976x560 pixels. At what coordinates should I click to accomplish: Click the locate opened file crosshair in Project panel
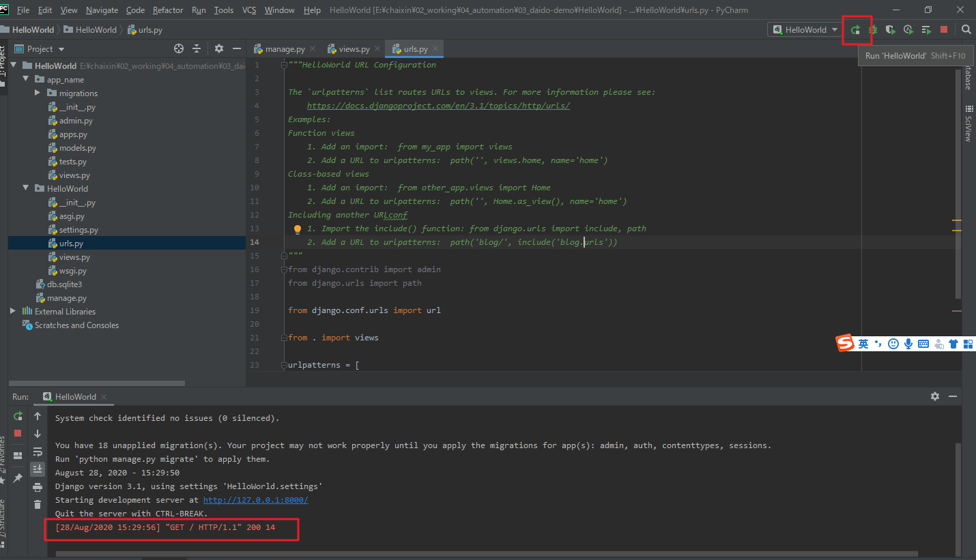179,48
